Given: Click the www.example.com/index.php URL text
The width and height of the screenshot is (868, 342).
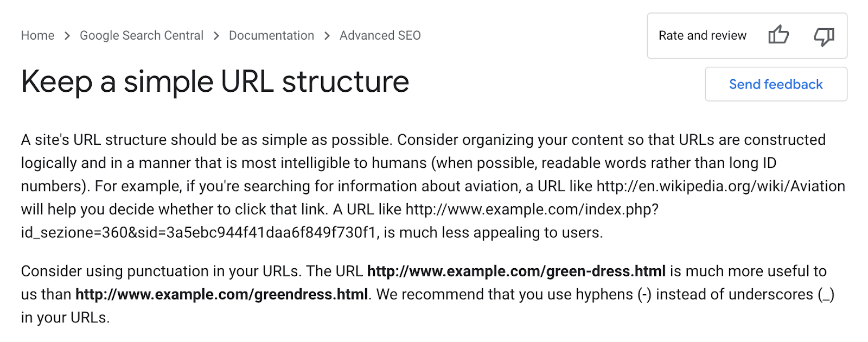Looking at the screenshot, I should (532, 210).
